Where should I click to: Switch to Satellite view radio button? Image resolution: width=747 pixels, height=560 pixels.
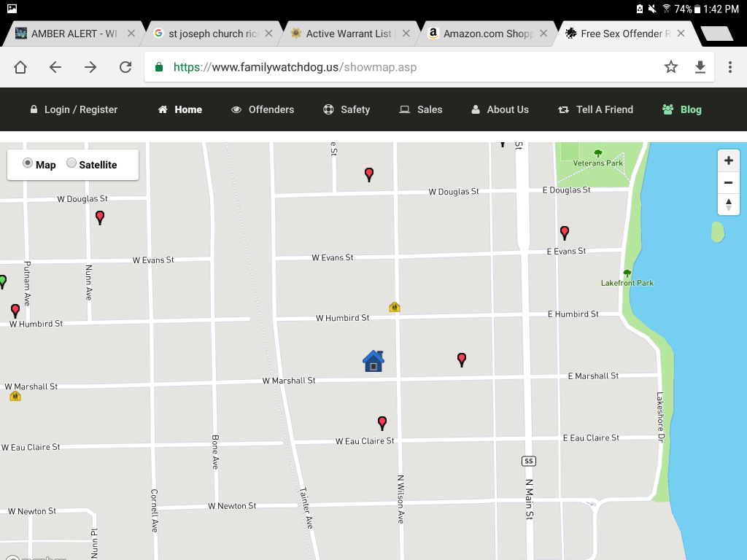click(x=71, y=163)
